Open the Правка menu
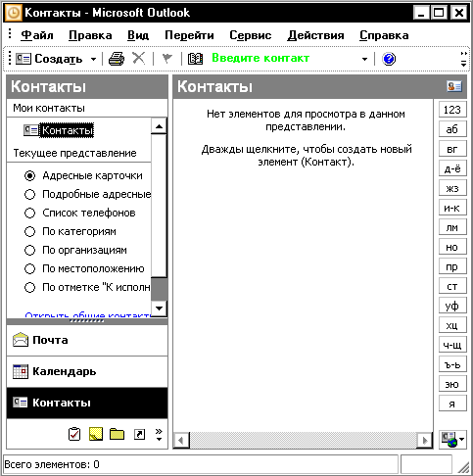This screenshot has height=476, width=473. point(90,35)
